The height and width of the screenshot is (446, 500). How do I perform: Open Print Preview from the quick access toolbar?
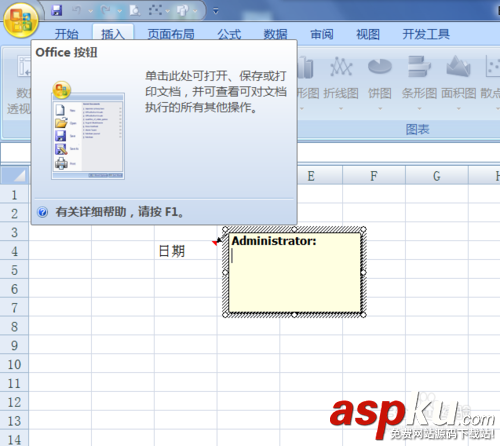pyautogui.click(x=135, y=10)
